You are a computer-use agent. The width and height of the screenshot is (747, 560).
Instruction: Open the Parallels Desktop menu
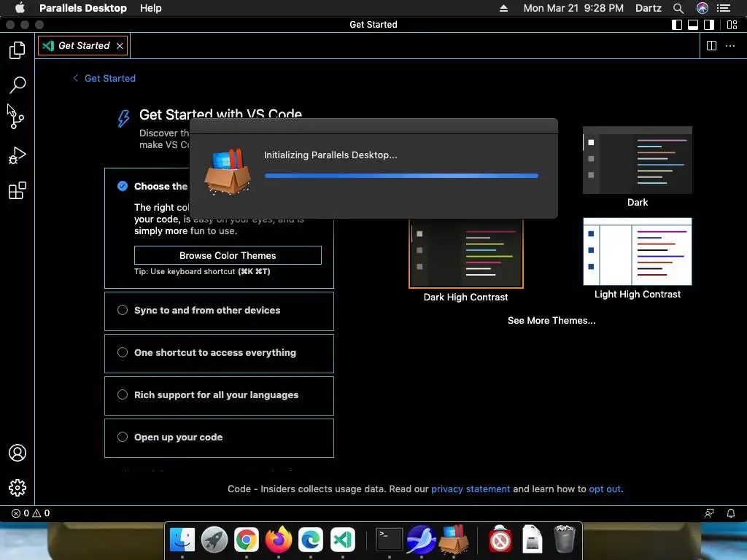(83, 8)
